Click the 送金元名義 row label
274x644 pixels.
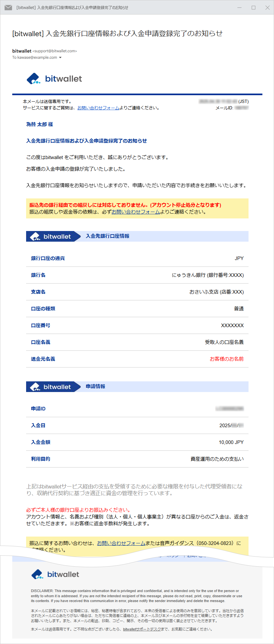(43, 359)
